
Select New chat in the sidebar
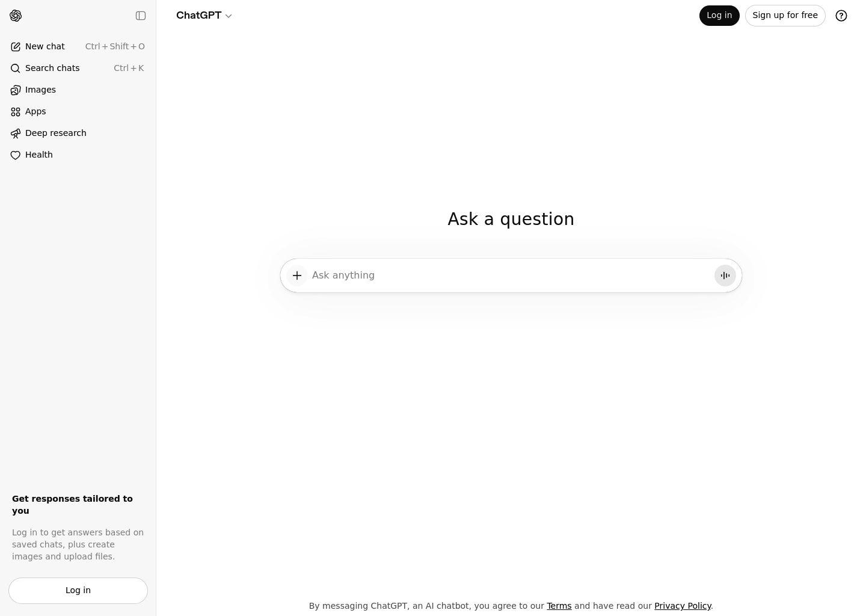coord(45,46)
